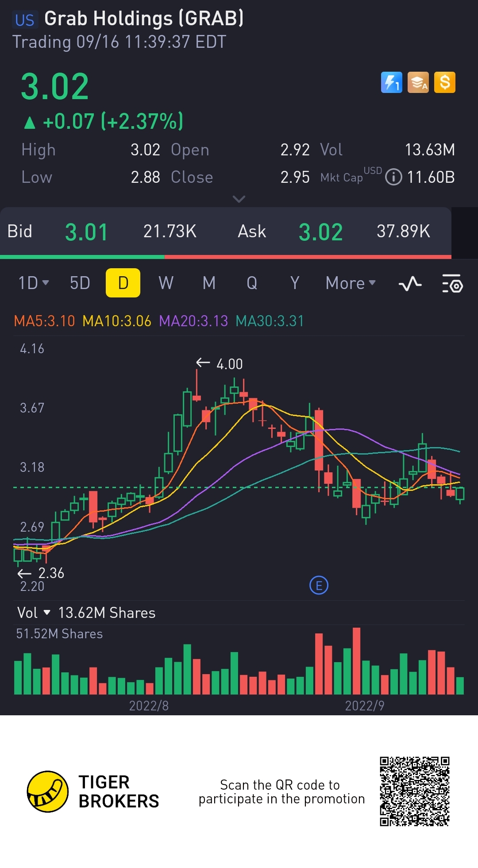Switch to the 5D chart tab
The width and height of the screenshot is (478, 868).
pos(80,283)
